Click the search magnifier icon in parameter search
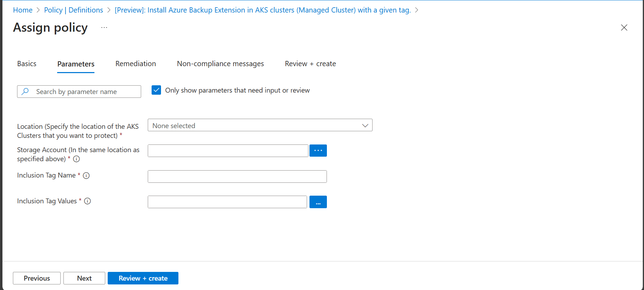The width and height of the screenshot is (644, 290). click(25, 92)
